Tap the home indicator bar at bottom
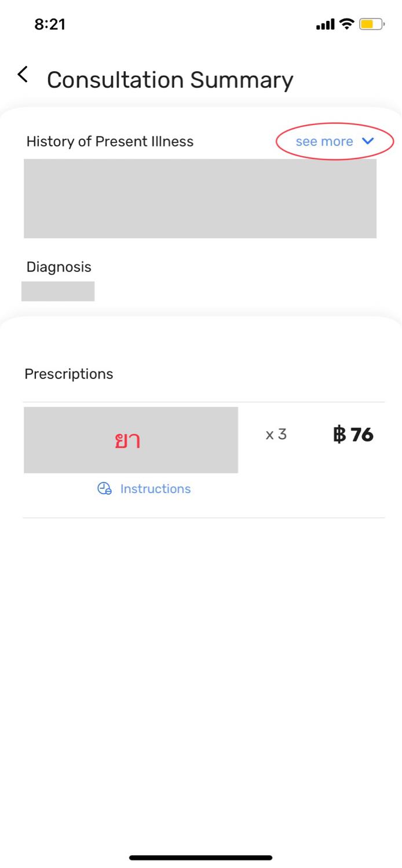The image size is (402, 868). [x=201, y=858]
